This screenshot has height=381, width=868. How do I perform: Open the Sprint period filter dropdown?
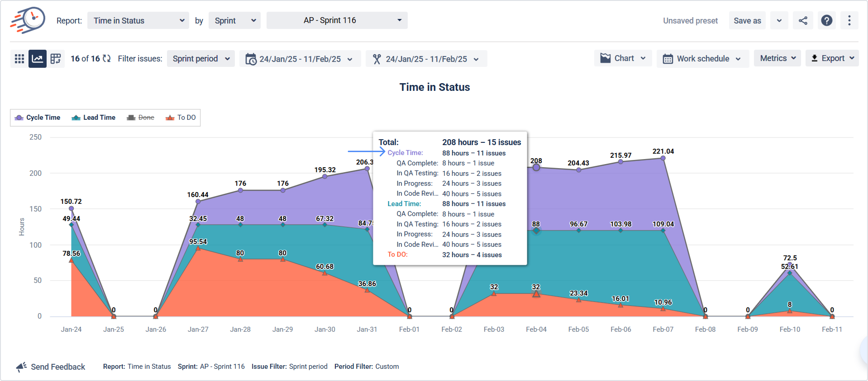201,59
